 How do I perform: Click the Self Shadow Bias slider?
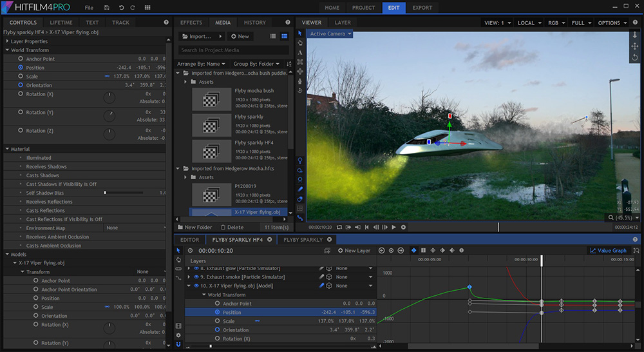[104, 193]
